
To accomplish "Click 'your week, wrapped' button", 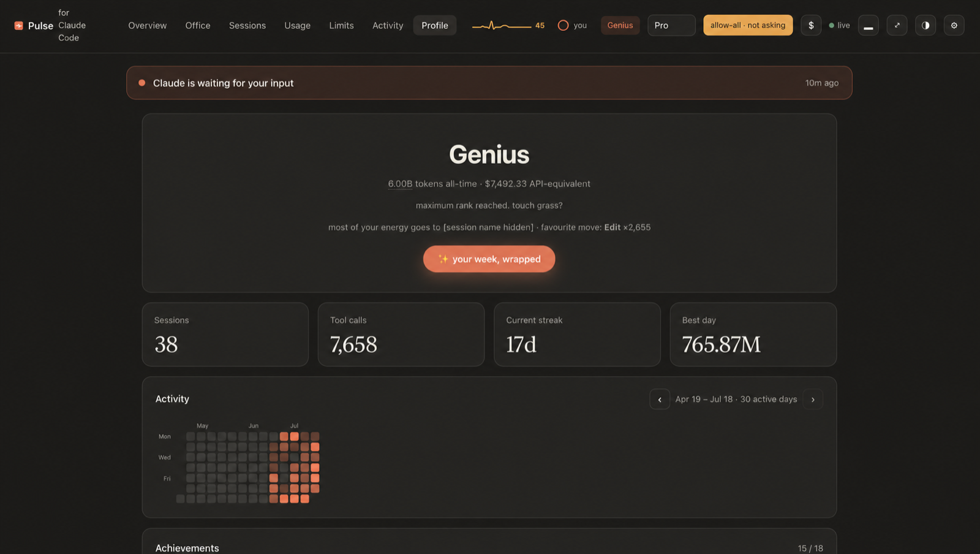I will (x=489, y=259).
